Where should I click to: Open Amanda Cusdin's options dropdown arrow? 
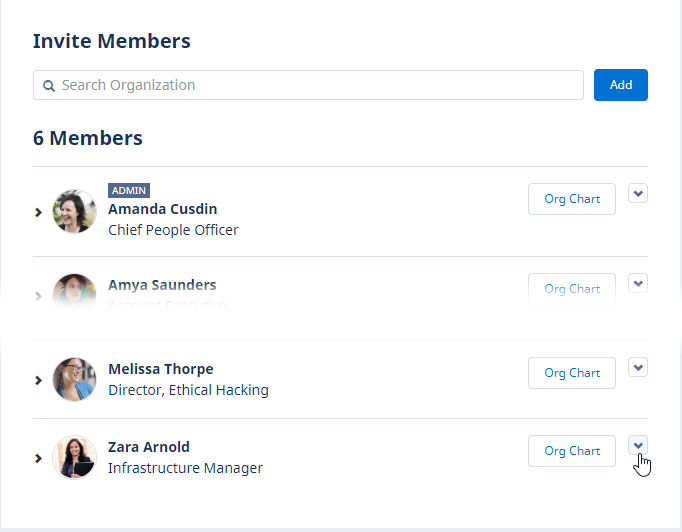pos(638,193)
